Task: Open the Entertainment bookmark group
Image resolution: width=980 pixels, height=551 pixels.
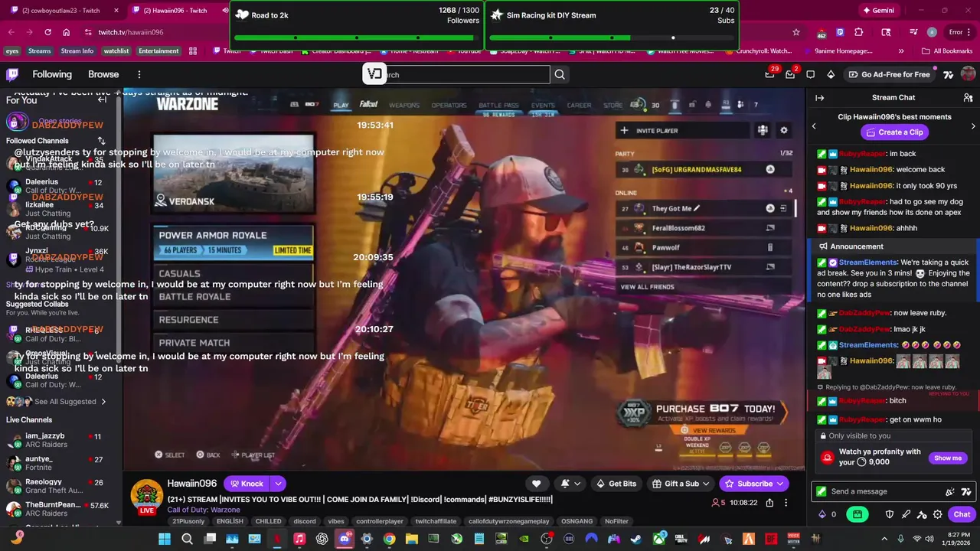Action: point(158,51)
